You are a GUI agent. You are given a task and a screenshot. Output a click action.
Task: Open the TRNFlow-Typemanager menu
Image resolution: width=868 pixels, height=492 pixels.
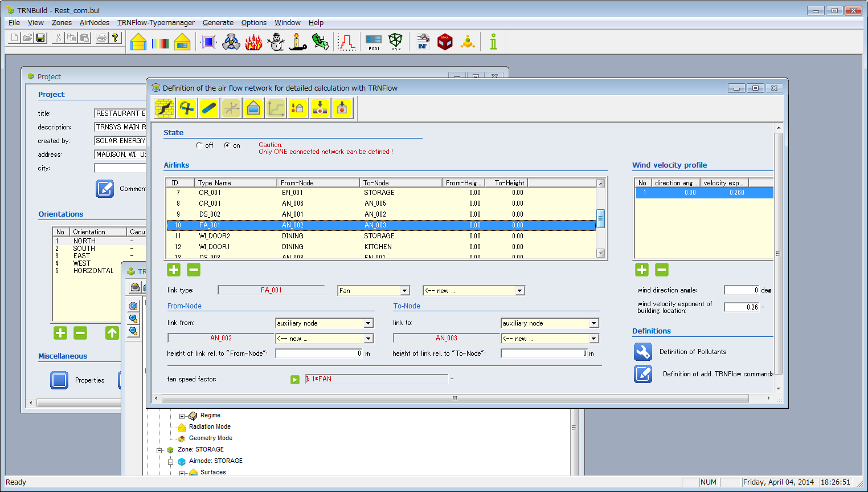pos(156,23)
